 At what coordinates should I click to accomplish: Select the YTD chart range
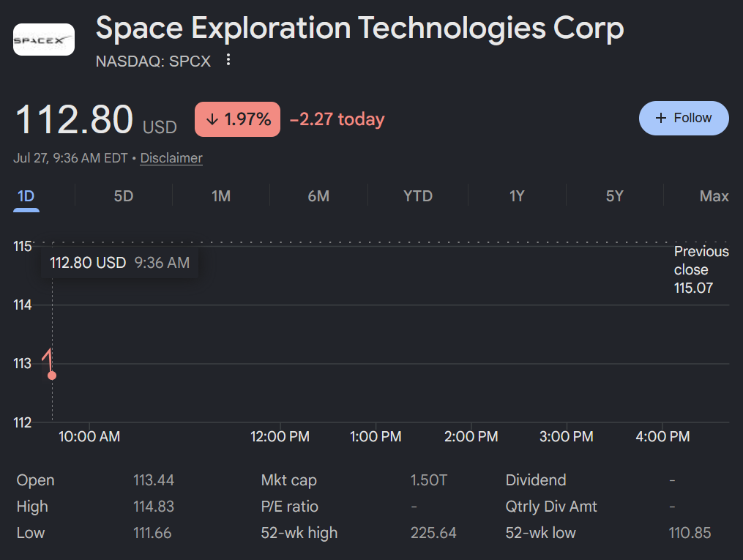[417, 196]
